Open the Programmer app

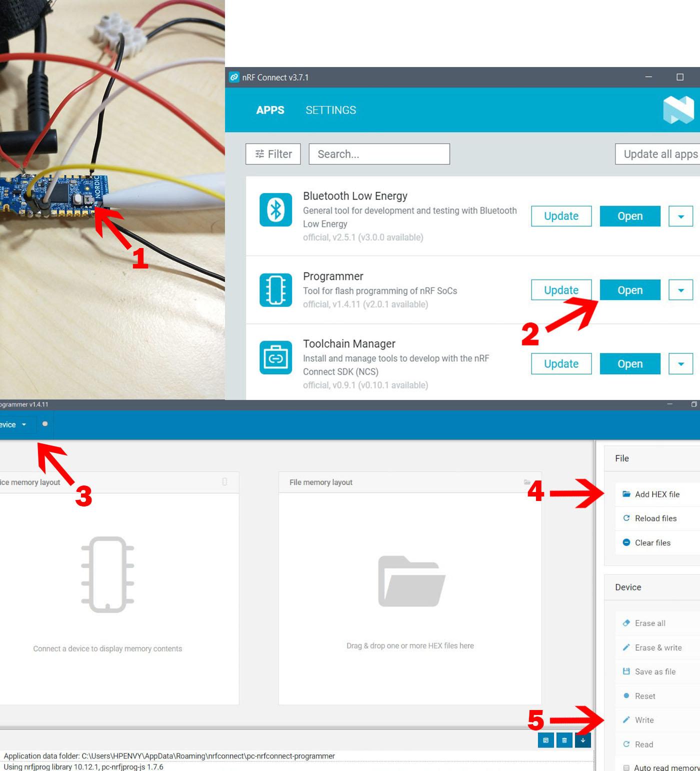coord(630,290)
